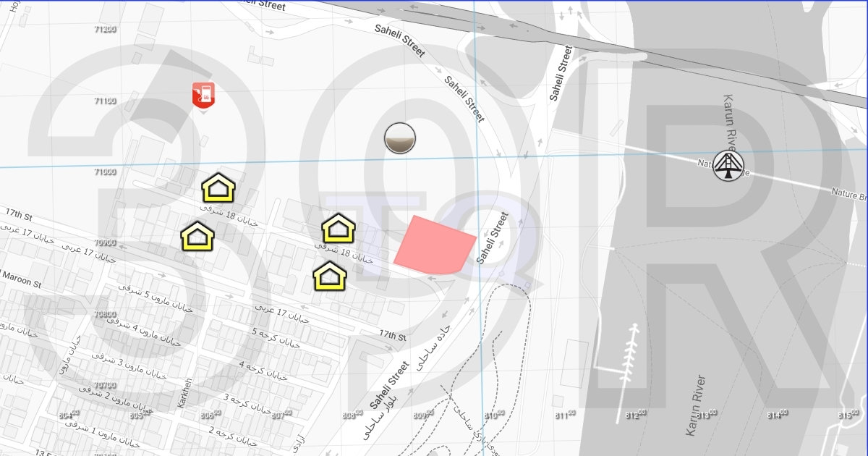Click the 806 easting grid label

[210, 415]
